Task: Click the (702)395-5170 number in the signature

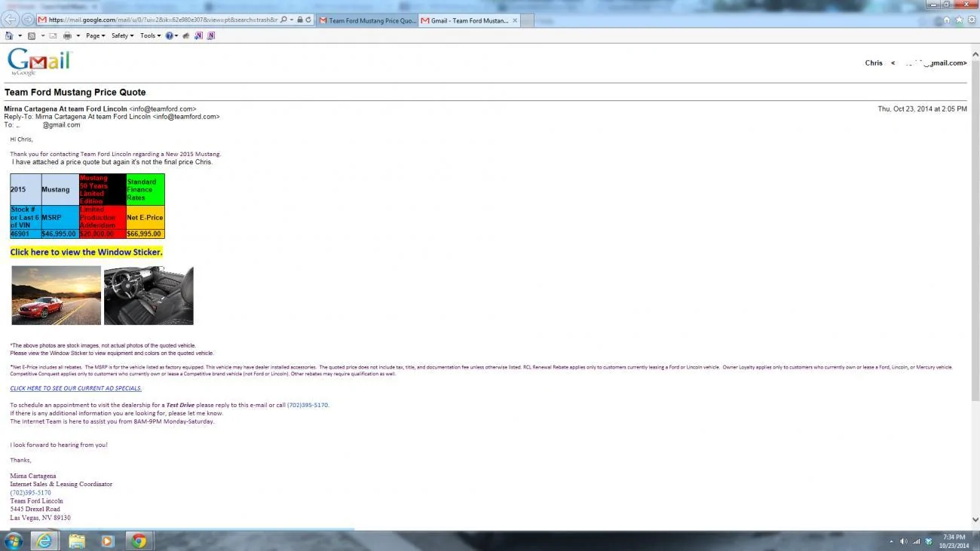Action: pos(30,492)
